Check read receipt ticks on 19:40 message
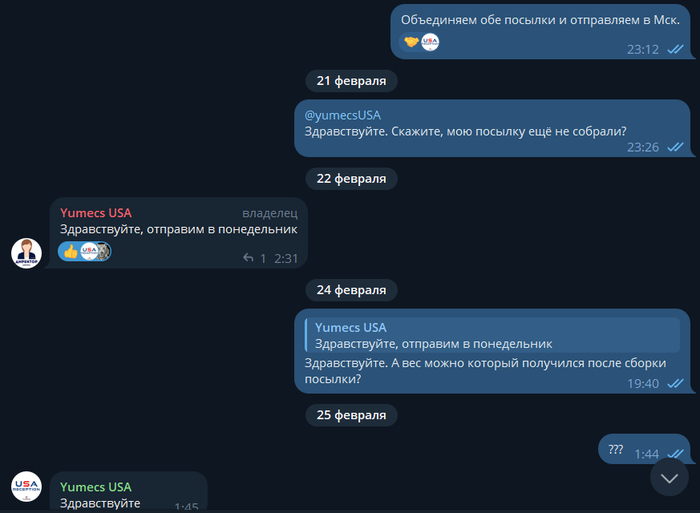This screenshot has width=700, height=513. [675, 383]
